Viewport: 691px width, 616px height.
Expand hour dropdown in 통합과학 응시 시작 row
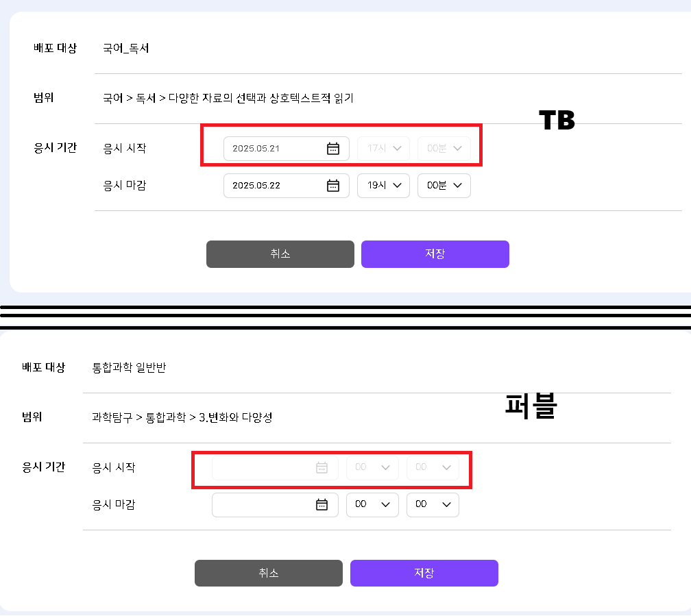(372, 468)
